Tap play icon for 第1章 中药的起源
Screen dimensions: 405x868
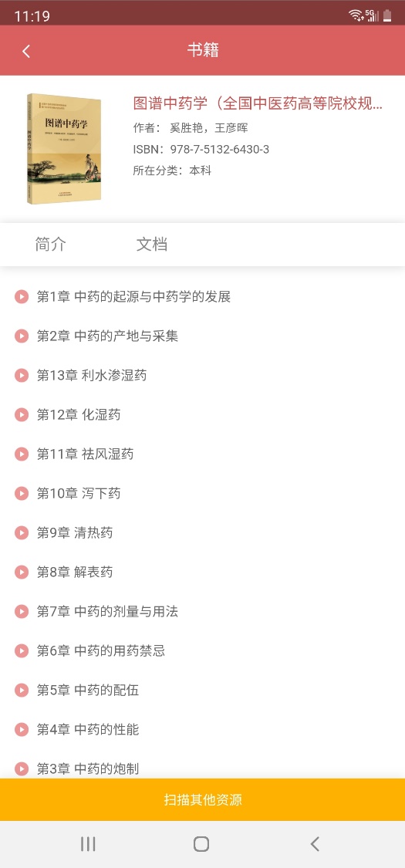[x=22, y=297]
